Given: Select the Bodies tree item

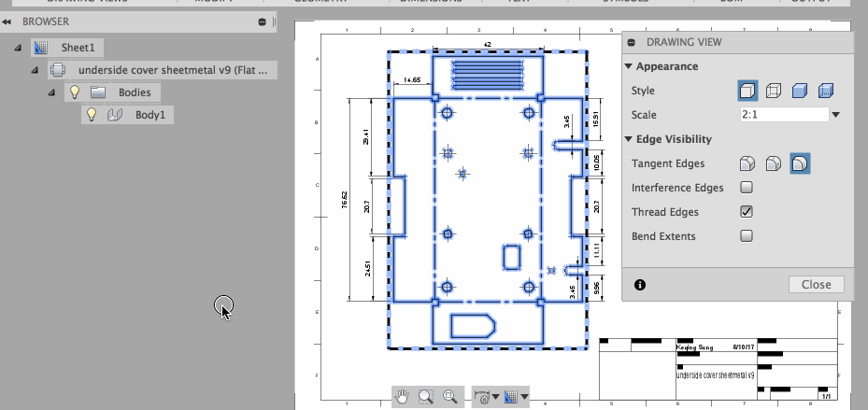Looking at the screenshot, I should [135, 92].
